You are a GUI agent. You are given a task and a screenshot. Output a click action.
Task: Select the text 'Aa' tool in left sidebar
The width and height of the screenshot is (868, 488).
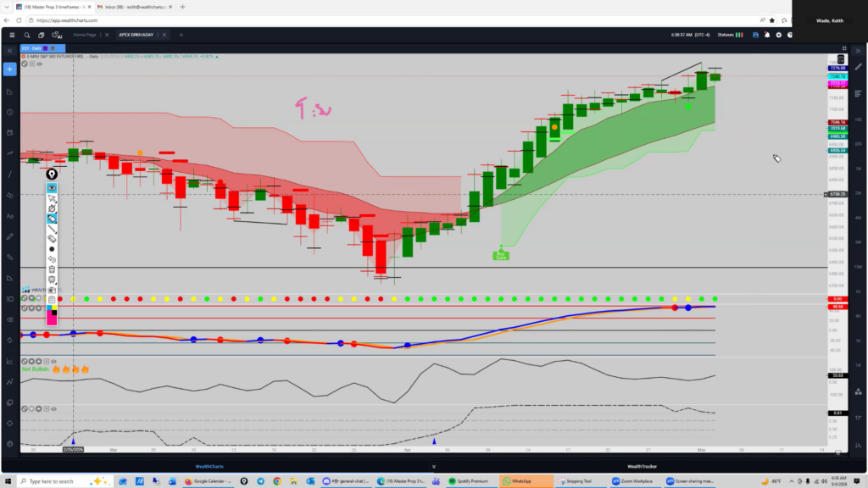[9, 216]
